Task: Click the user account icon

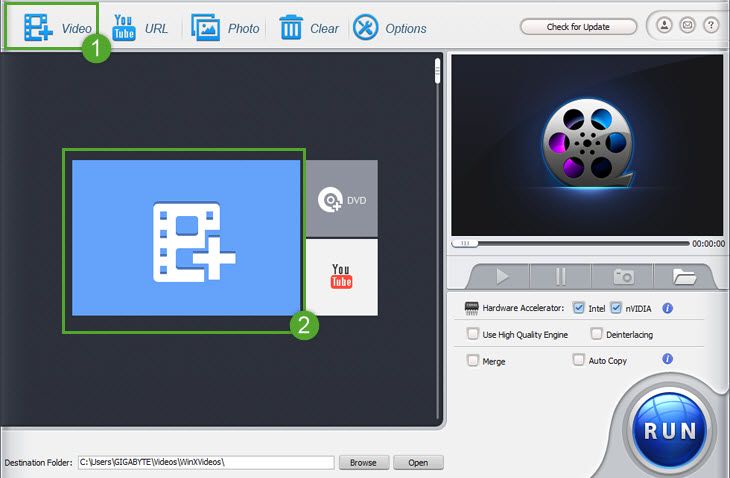Action: click(x=663, y=26)
